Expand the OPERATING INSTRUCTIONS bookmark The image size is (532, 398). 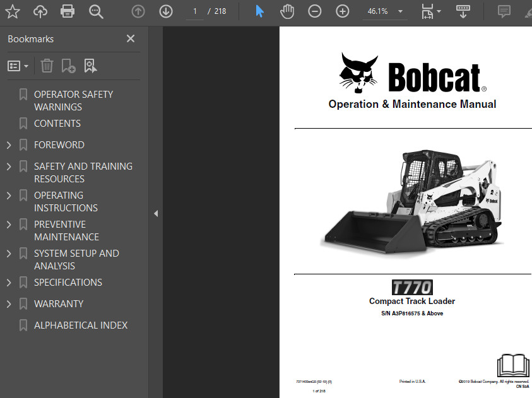[9, 196]
